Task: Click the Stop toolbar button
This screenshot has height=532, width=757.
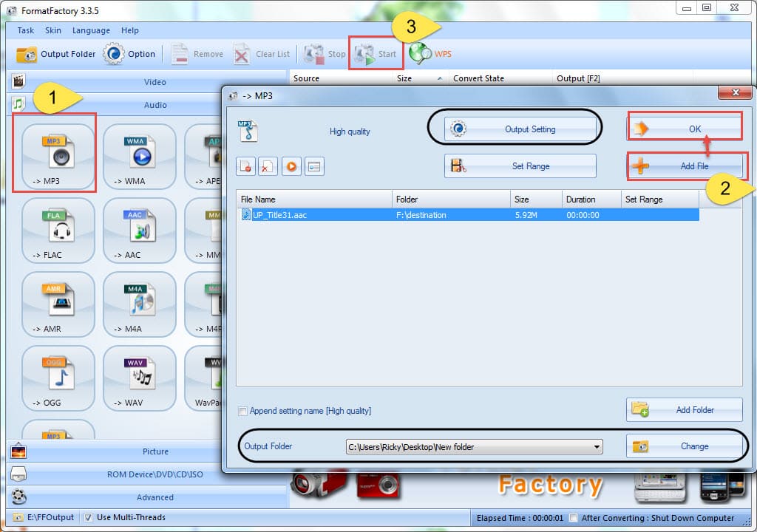Action: [x=325, y=54]
